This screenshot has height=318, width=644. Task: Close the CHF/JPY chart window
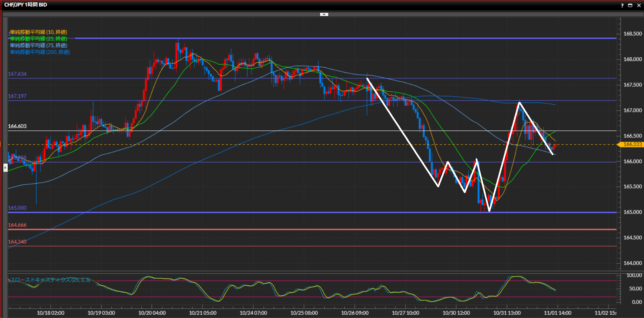pos(639,5)
